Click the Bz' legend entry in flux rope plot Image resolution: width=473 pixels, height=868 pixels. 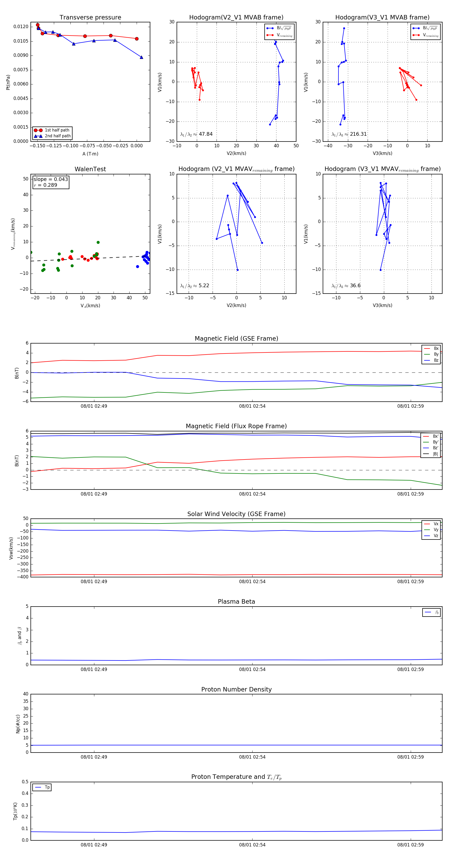pos(431,448)
